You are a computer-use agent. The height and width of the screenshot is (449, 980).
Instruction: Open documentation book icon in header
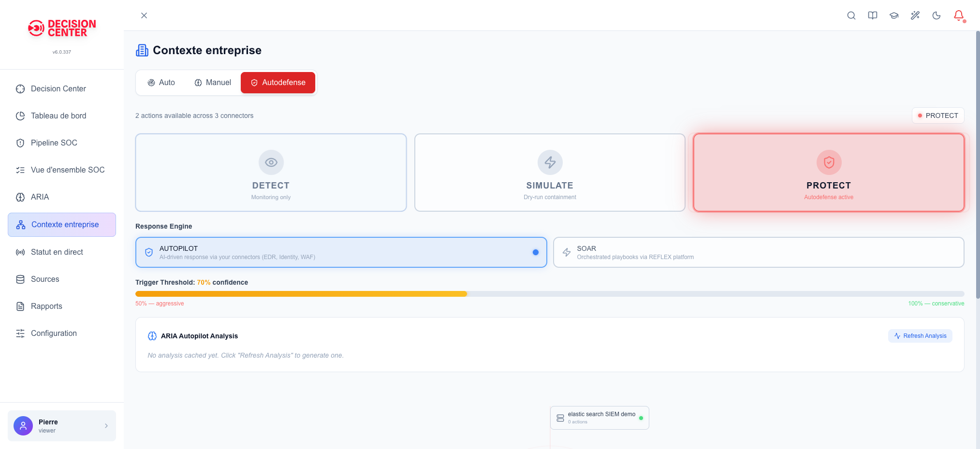[x=873, y=15]
